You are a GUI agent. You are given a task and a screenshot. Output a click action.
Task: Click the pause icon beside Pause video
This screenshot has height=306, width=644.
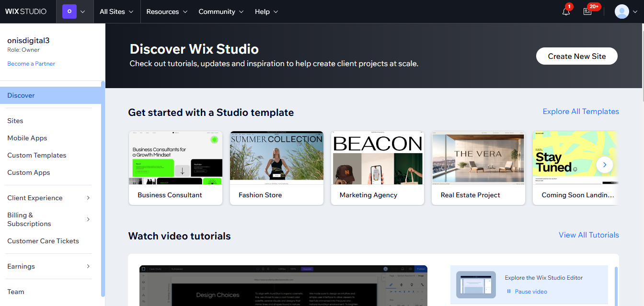pos(508,292)
